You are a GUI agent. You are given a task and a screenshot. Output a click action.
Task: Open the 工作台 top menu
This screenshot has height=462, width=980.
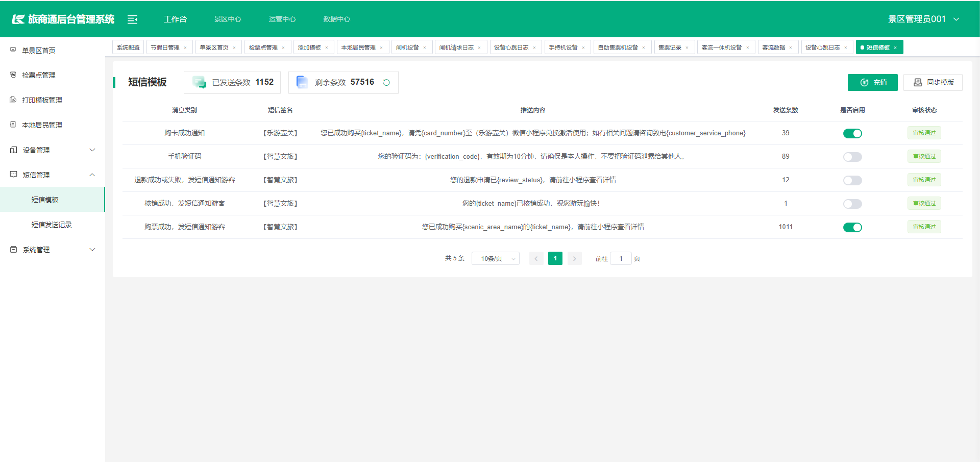tap(175, 19)
